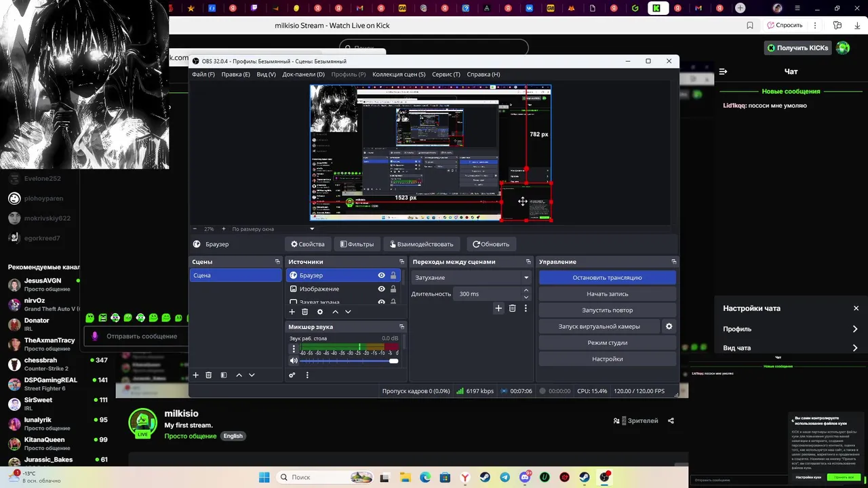This screenshot has width=868, height=488.
Task: Open source properties gear in Источники toolbar
Action: pos(320,312)
